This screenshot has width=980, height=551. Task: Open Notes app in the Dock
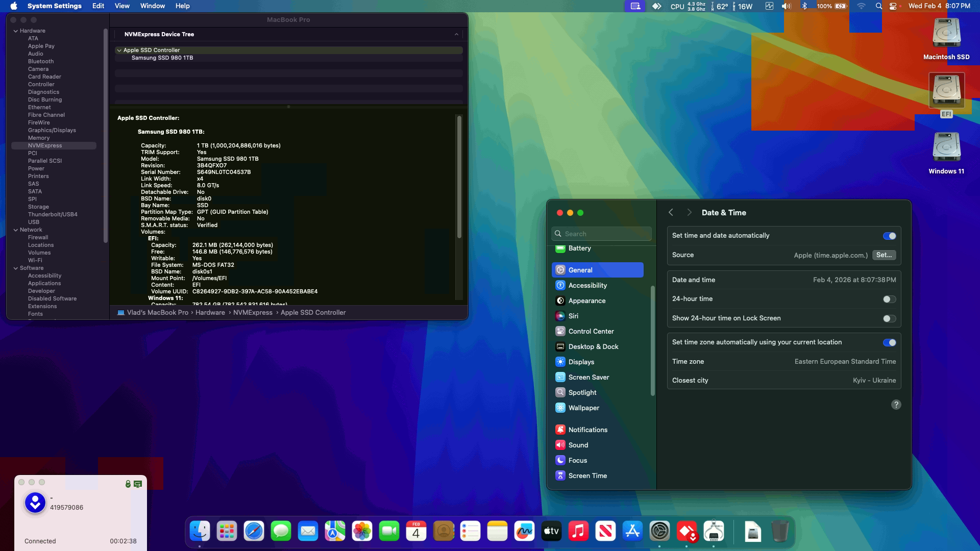pyautogui.click(x=497, y=531)
